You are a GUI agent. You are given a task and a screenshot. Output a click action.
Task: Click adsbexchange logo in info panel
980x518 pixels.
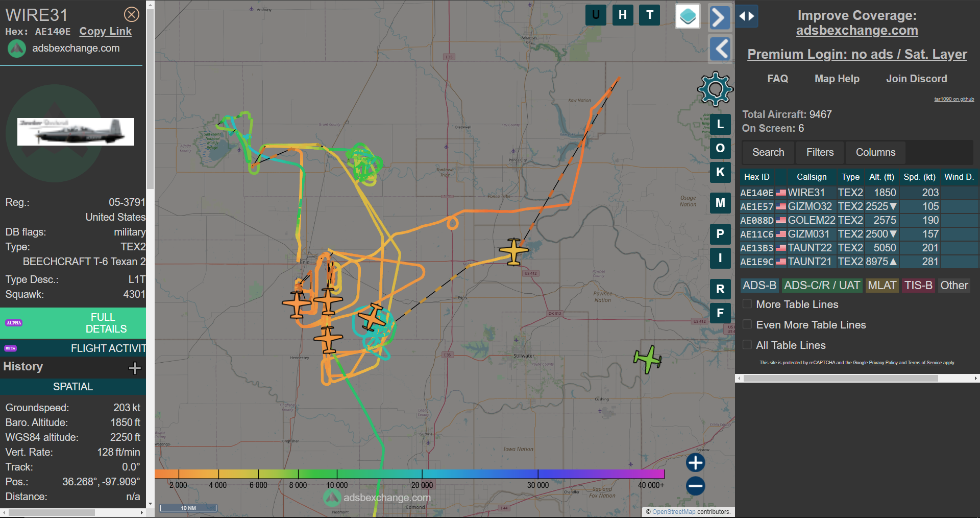(17, 49)
